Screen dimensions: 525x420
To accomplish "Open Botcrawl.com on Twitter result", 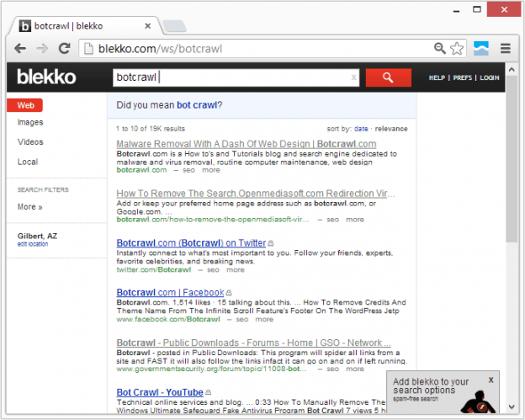I will point(191,243).
